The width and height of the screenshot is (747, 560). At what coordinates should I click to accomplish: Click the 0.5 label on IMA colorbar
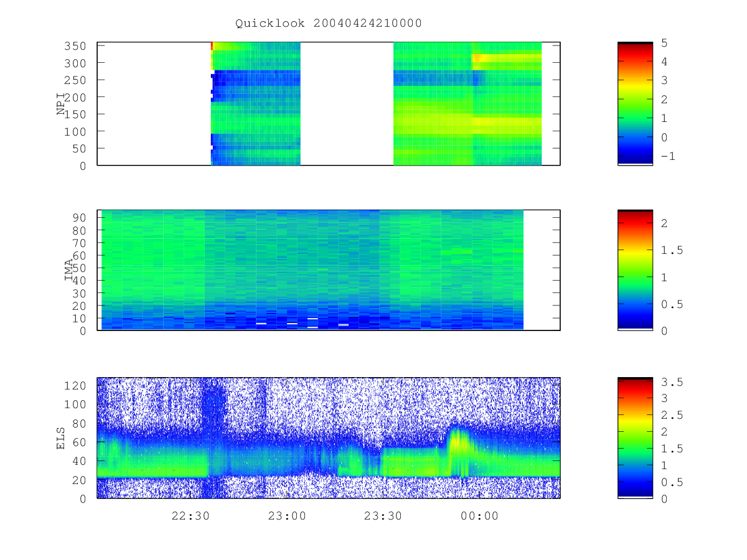[x=671, y=304]
